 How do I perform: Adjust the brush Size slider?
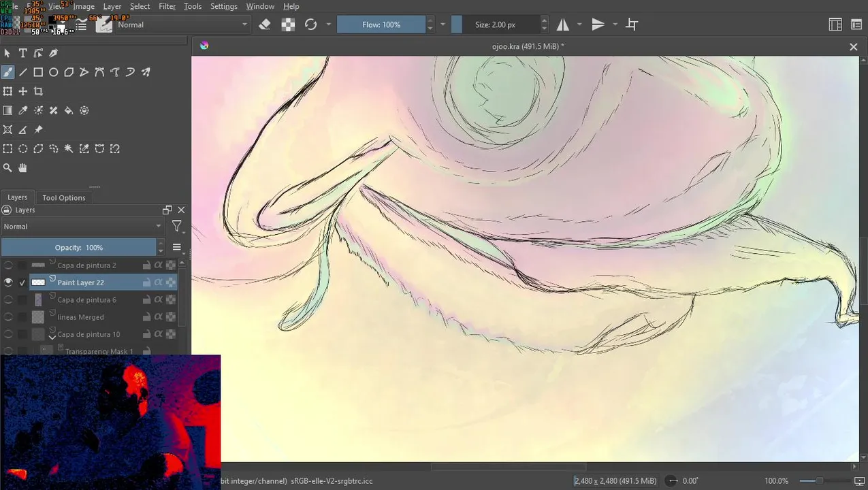click(495, 24)
